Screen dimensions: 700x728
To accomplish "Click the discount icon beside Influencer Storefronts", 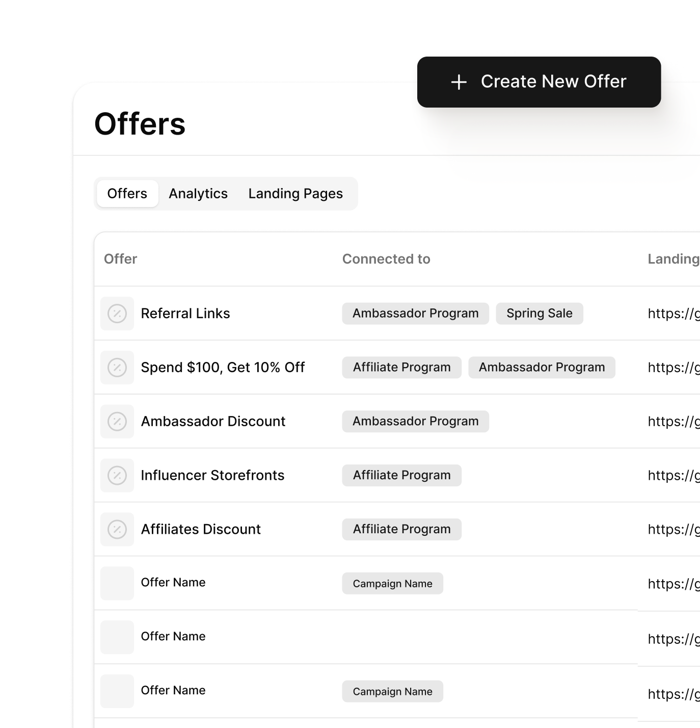I will tap(117, 476).
